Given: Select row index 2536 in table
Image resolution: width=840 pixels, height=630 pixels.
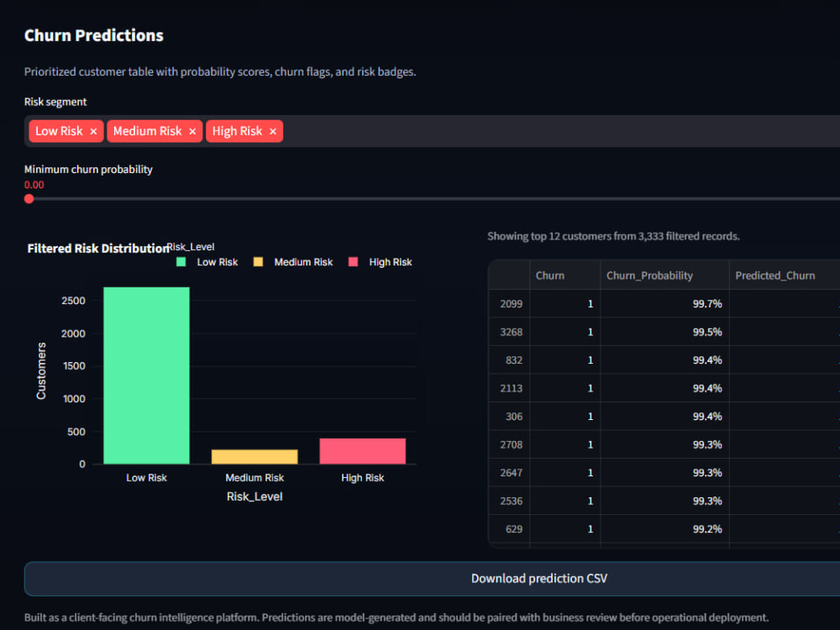Looking at the screenshot, I should (509, 501).
